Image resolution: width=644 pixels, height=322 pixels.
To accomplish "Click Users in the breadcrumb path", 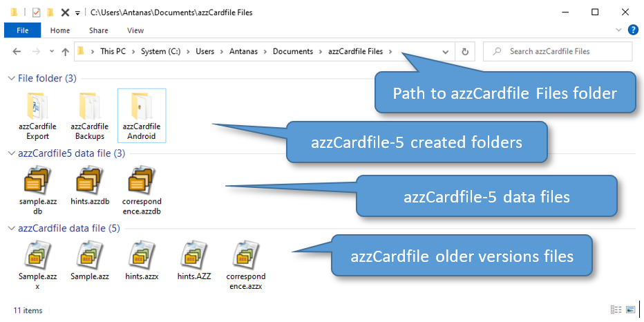I will click(x=205, y=51).
